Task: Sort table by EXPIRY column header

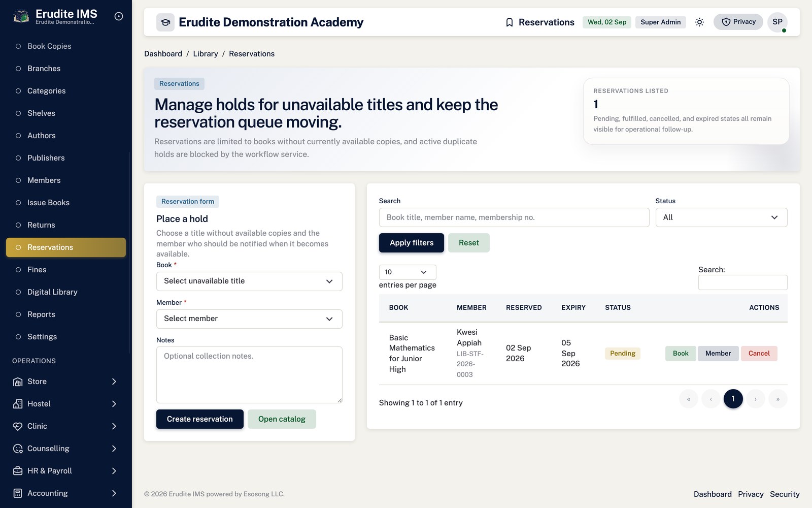Action: point(573,308)
